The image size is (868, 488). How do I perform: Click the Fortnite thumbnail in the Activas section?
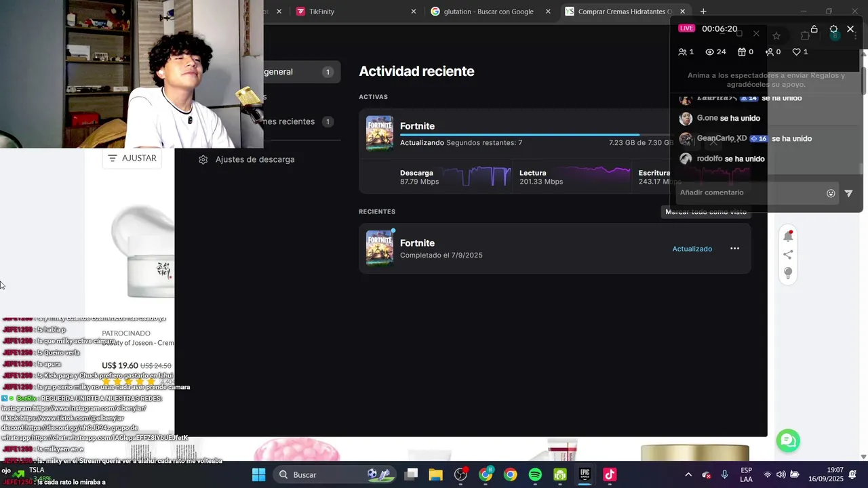pyautogui.click(x=380, y=133)
